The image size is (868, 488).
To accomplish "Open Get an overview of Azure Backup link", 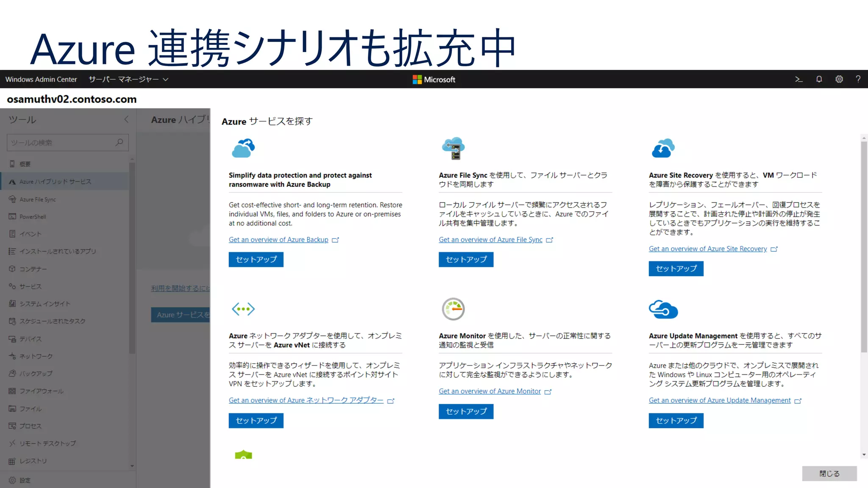I will (278, 240).
